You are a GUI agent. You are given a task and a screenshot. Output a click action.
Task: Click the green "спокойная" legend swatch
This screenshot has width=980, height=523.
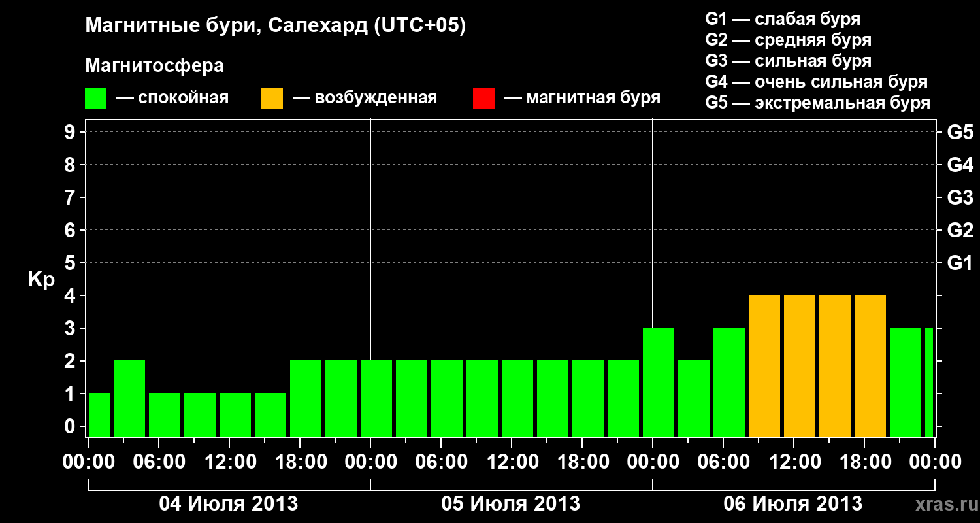(95, 98)
